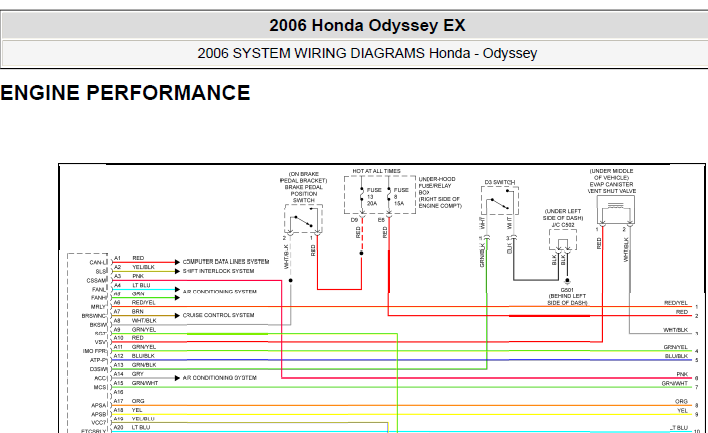708x433 pixels.
Task: Click the CAN-L terminal name
Action: 98,262
